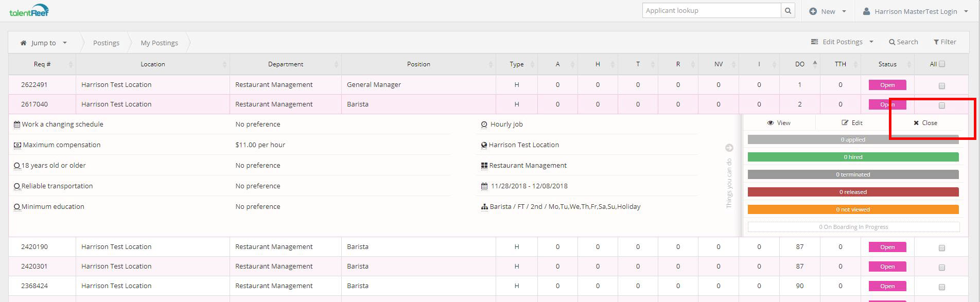Open the Filter funnel tool
980x302 pixels.
pyautogui.click(x=944, y=42)
